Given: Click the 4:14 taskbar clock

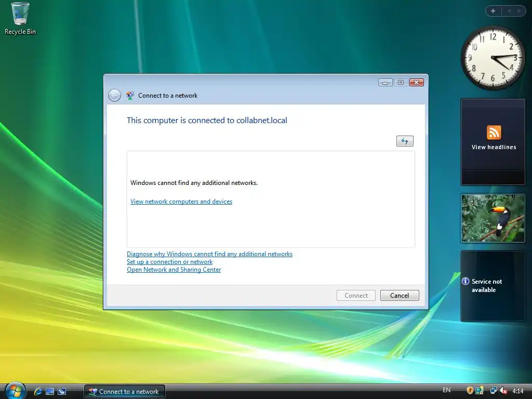Looking at the screenshot, I should click(518, 391).
